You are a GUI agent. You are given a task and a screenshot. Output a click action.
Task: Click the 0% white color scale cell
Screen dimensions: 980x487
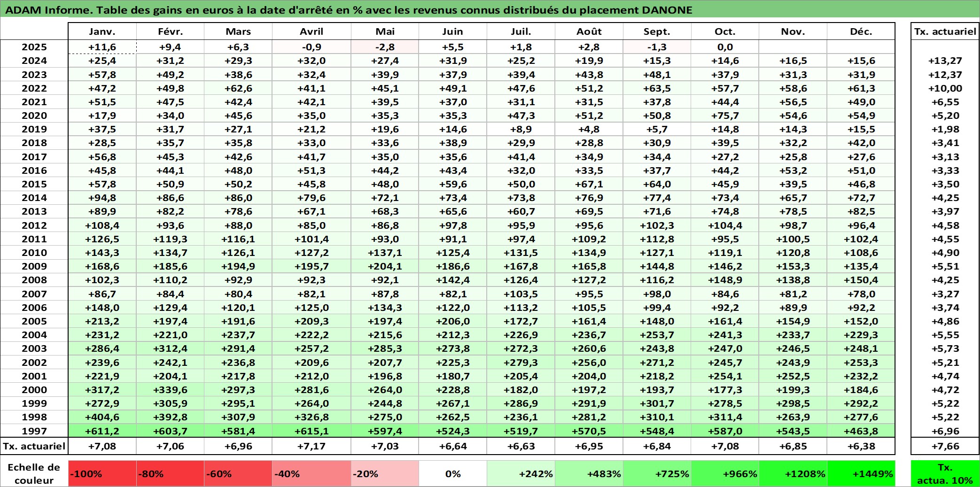coord(453,473)
